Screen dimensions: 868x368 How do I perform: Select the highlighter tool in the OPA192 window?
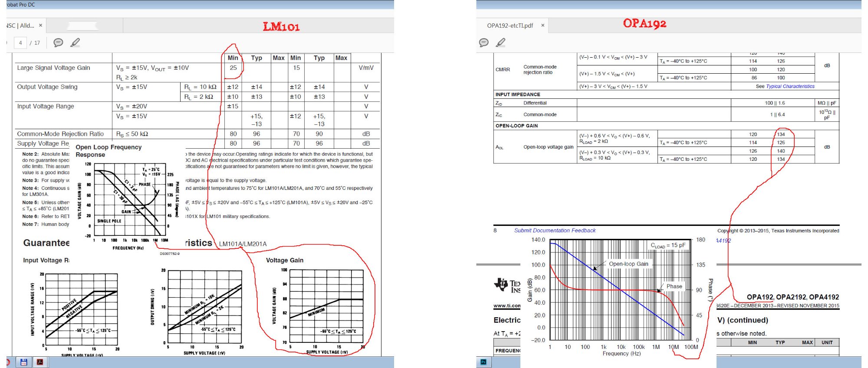(501, 42)
